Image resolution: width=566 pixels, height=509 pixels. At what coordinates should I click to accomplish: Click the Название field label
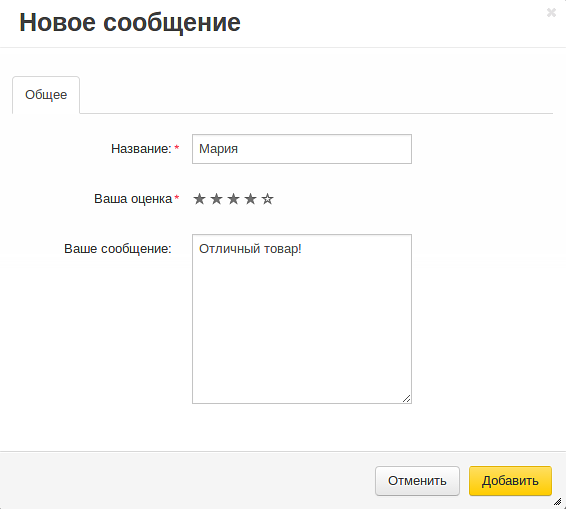(141, 149)
